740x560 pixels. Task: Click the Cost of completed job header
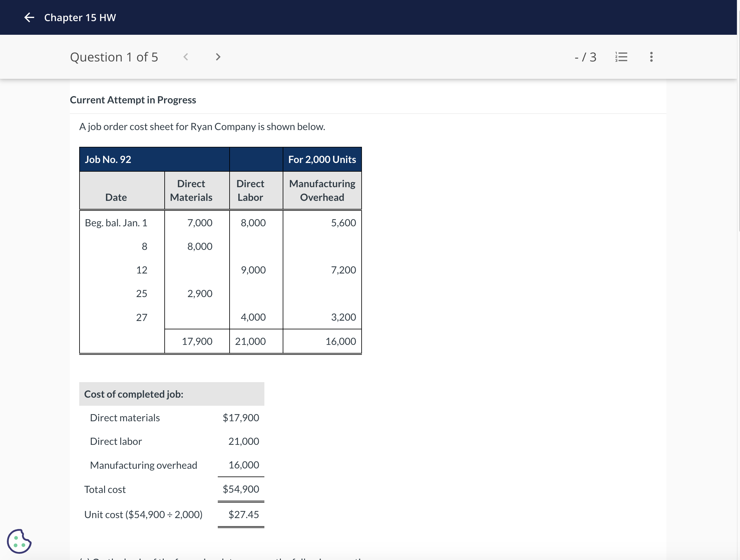[x=134, y=394]
